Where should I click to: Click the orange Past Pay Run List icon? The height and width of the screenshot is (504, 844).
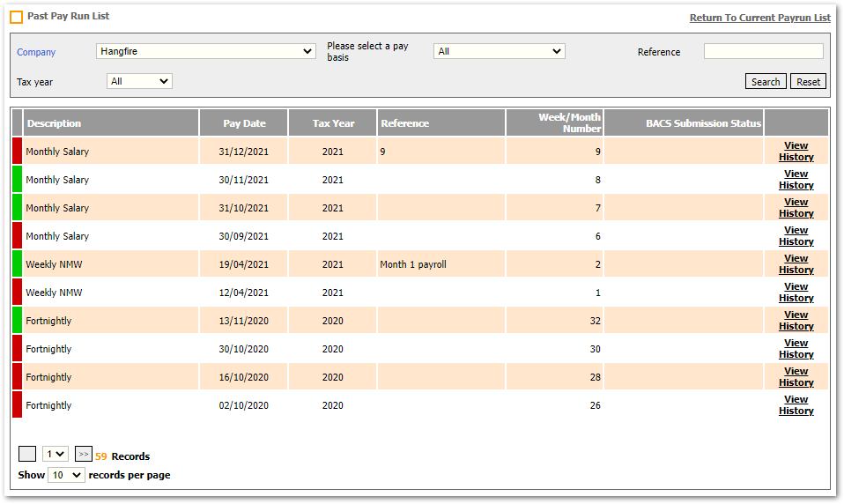point(17,18)
